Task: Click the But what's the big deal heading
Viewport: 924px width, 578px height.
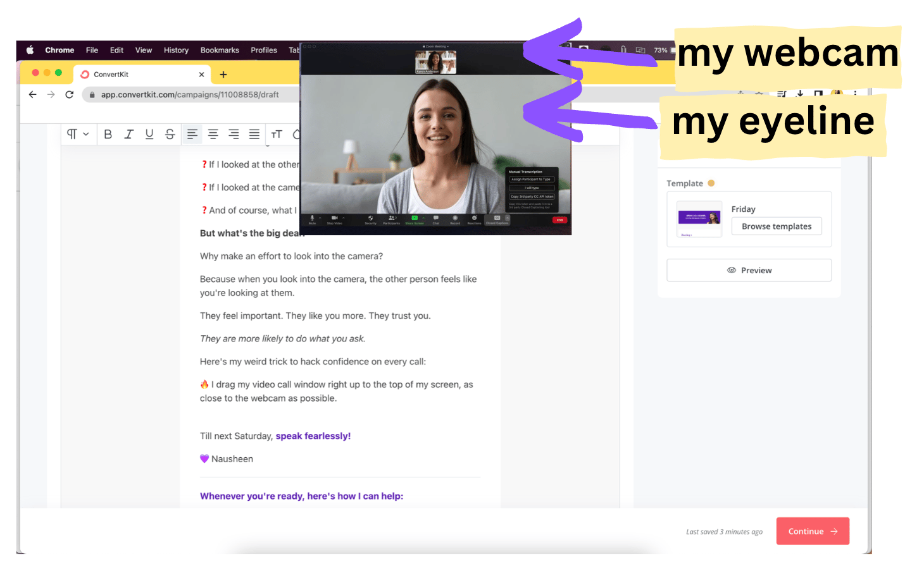Action: click(x=253, y=233)
